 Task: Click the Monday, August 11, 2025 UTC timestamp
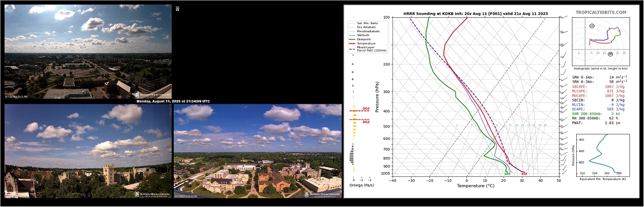pyautogui.click(x=173, y=101)
